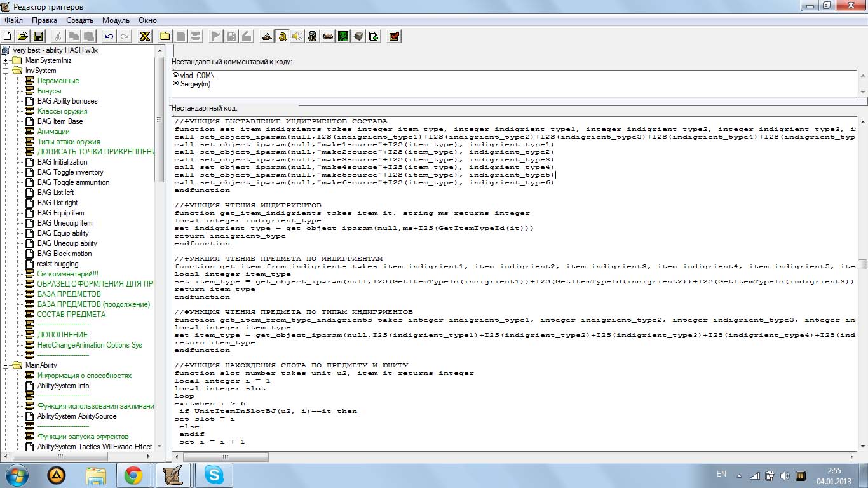Select the Trigger Editor module icon

(282, 36)
